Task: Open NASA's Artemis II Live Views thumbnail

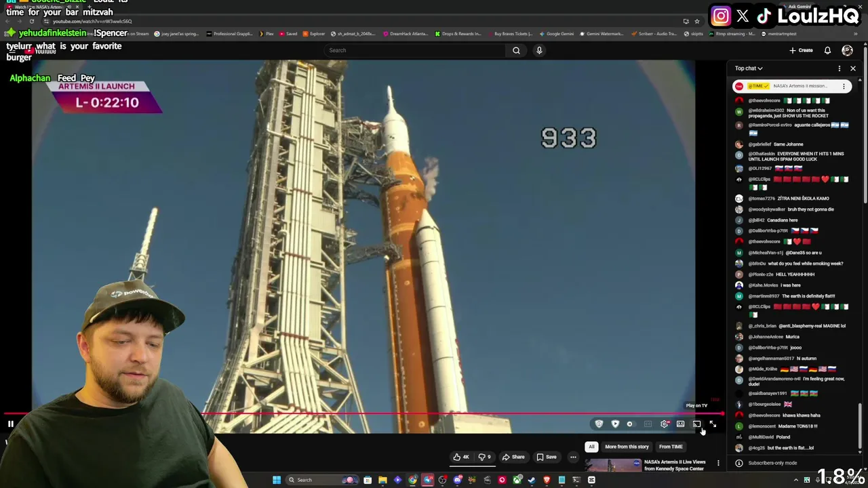Action: (x=614, y=465)
